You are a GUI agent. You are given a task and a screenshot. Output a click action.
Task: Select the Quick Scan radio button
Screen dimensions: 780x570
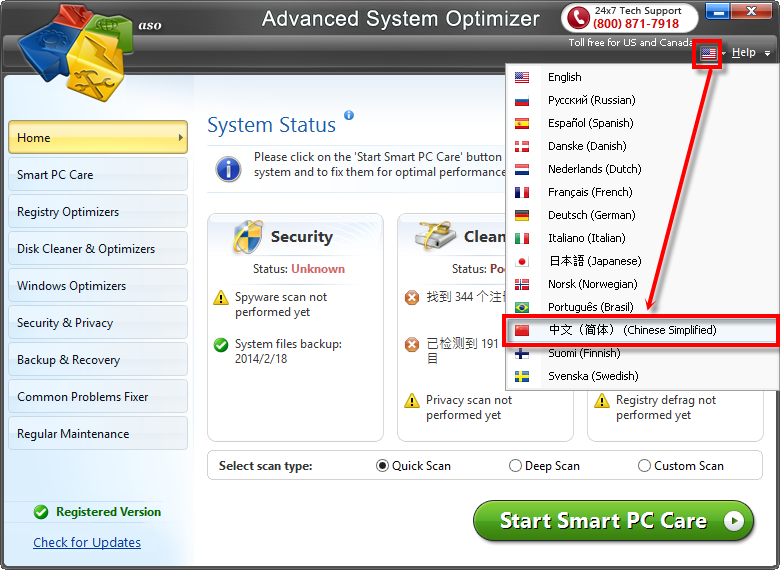click(382, 466)
